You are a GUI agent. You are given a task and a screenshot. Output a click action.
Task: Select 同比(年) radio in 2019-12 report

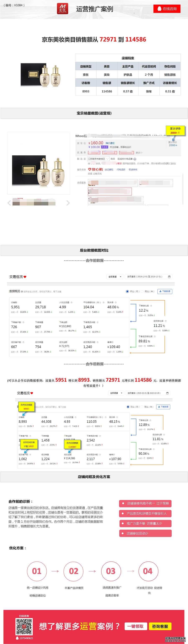(x=142, y=291)
